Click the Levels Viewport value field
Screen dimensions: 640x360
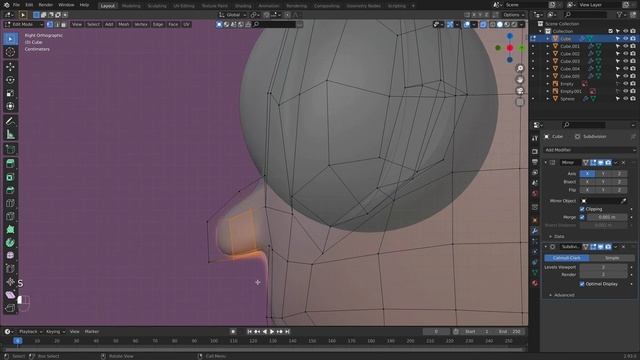click(x=603, y=267)
